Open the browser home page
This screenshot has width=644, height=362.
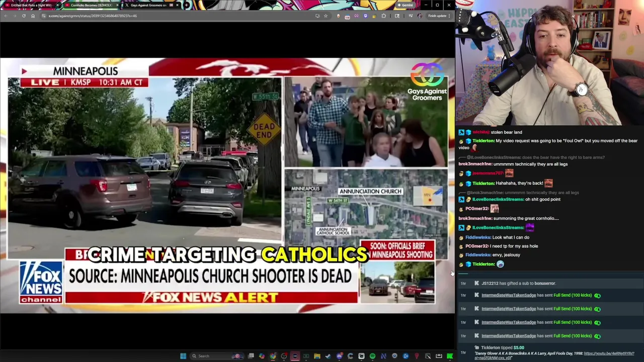33,16
